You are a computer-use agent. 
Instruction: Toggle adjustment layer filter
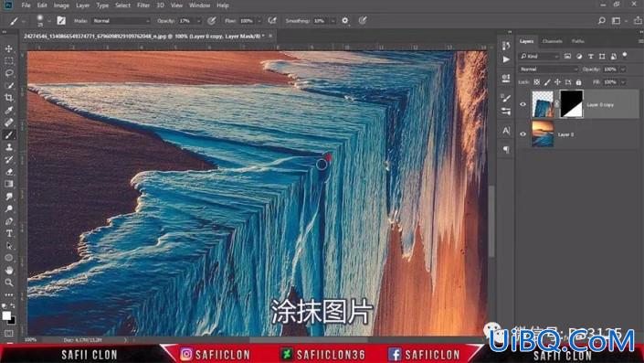pos(579,57)
